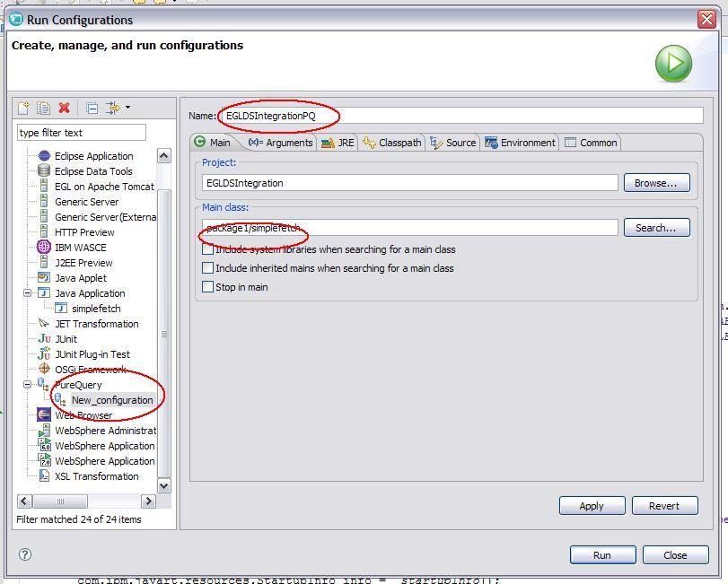Select the simplefetch tree item
The width and height of the screenshot is (728, 584).
tap(96, 309)
